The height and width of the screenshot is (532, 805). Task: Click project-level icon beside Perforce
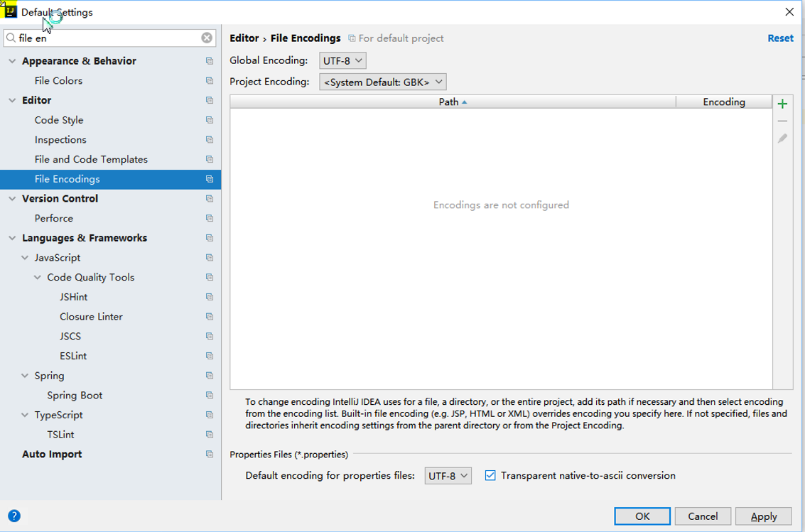210,218
